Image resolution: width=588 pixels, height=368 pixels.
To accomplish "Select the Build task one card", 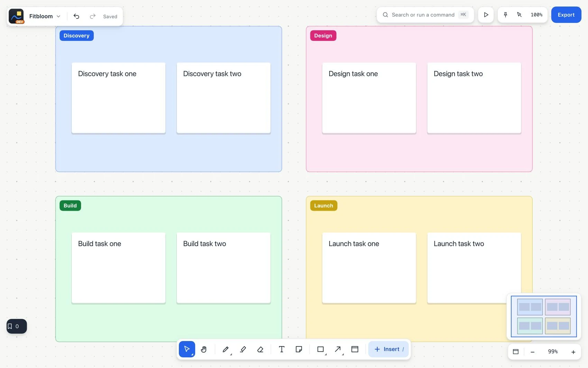I will click(x=119, y=268).
